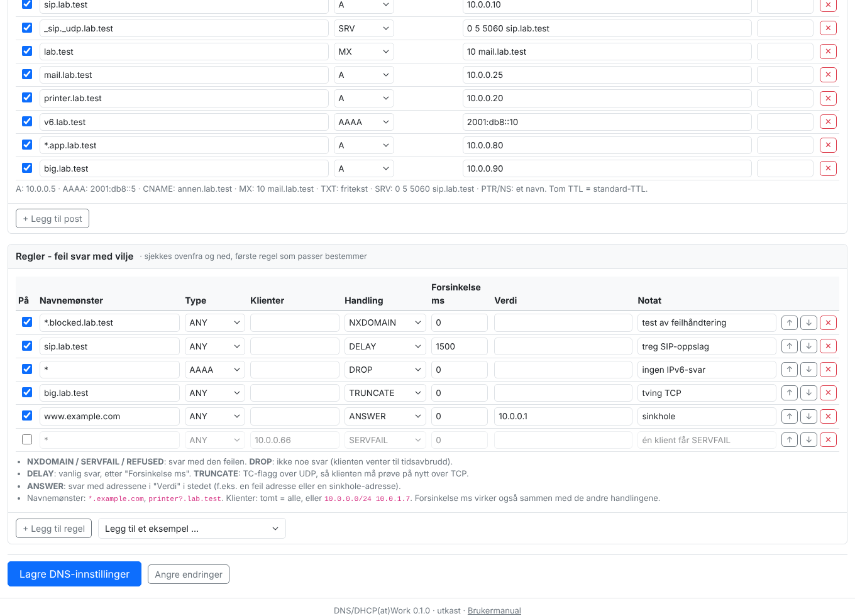
Task: Disable the printer.lab.test record checkbox
Action: pyautogui.click(x=27, y=97)
